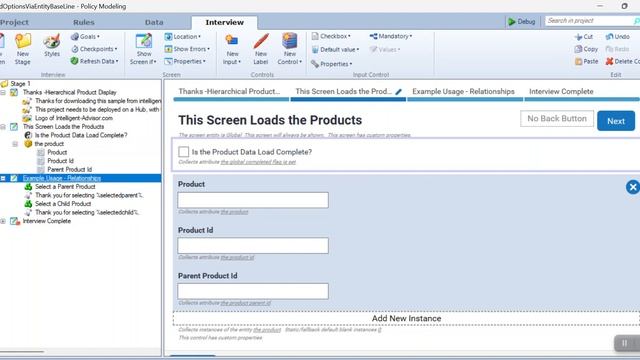Click the Copy button
This screenshot has width=640, height=360.
point(586,49)
